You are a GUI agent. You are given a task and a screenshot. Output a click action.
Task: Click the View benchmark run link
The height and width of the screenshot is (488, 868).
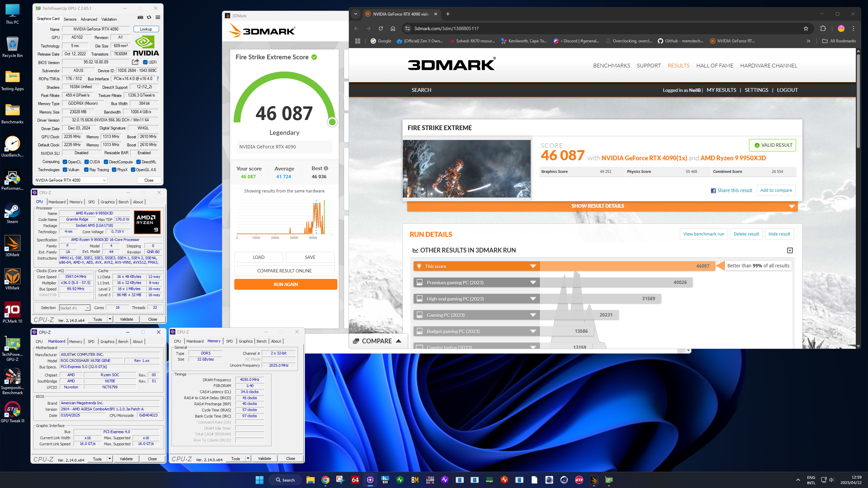click(704, 234)
